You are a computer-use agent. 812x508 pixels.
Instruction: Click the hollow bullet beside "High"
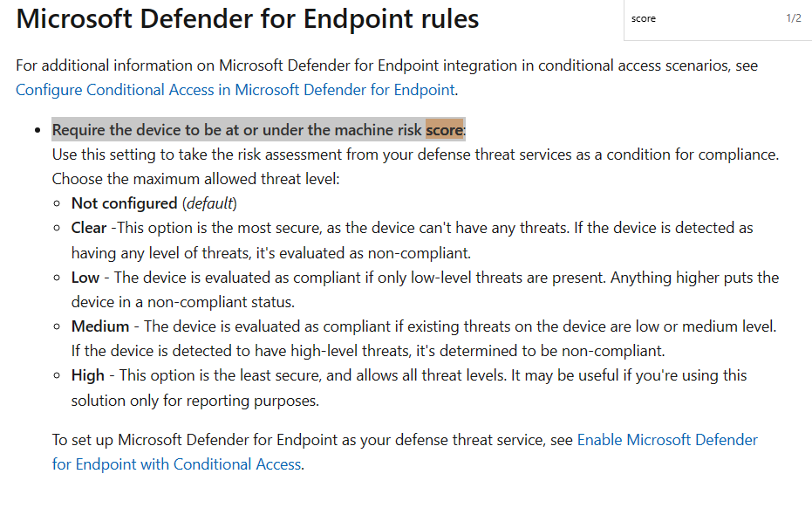pyautogui.click(x=57, y=376)
